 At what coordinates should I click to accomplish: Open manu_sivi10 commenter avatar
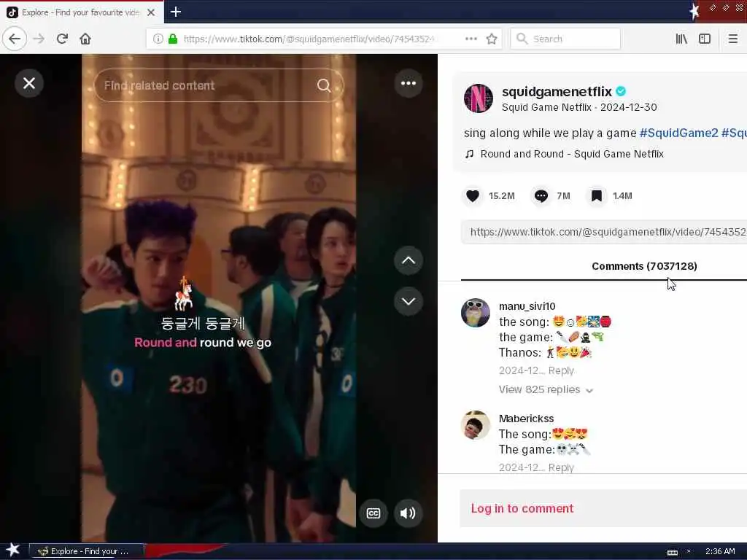pyautogui.click(x=476, y=313)
